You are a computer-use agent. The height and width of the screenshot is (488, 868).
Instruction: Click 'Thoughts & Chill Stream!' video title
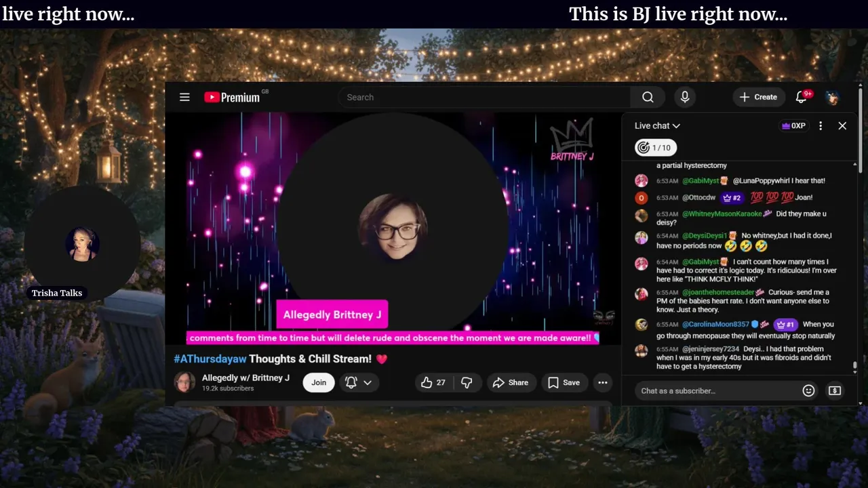[310, 359]
